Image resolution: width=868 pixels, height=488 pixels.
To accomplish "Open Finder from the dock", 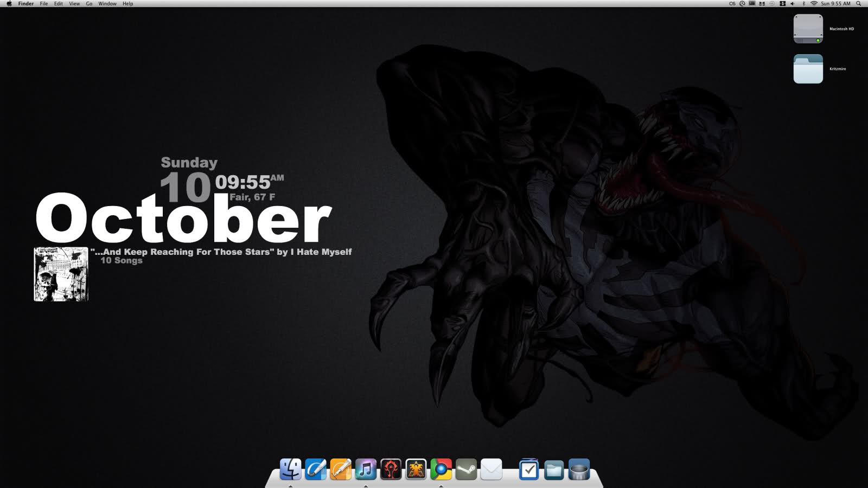I will tap(290, 469).
